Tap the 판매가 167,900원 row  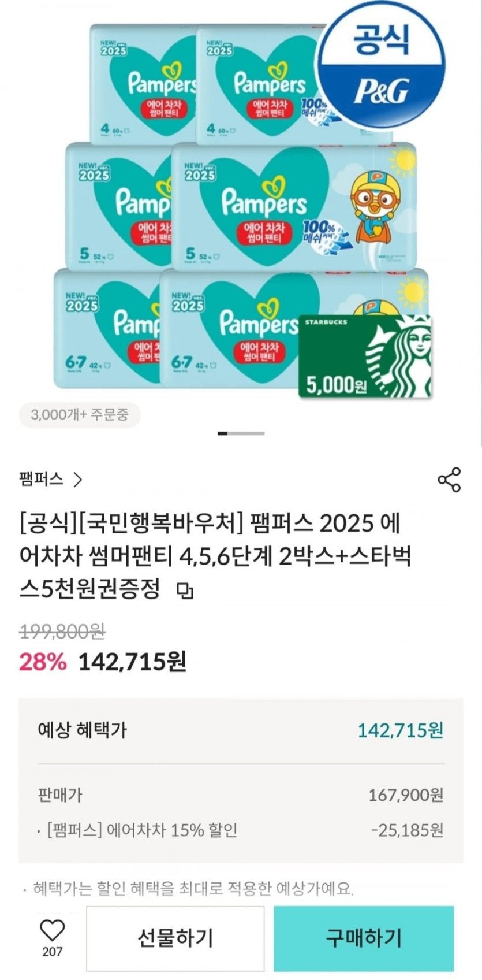(241, 795)
